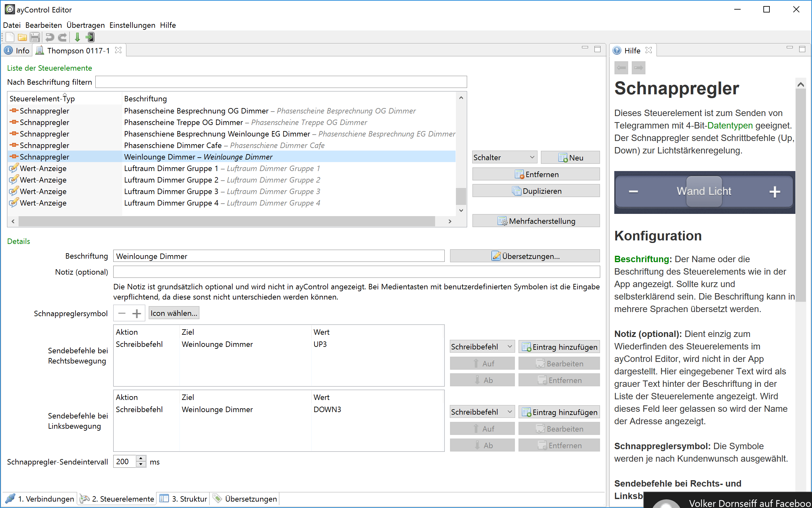Click the Duplizieren button

[536, 191]
